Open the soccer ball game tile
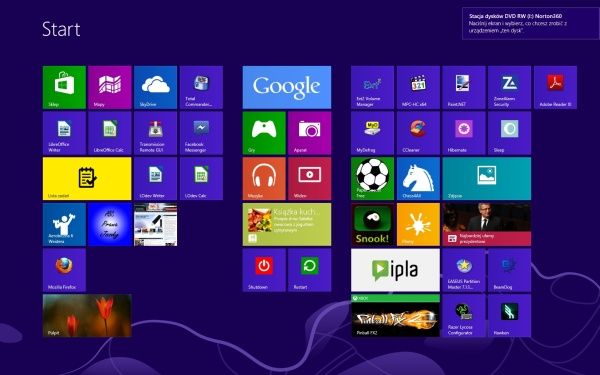This screenshot has width=600, height=375. point(372,179)
